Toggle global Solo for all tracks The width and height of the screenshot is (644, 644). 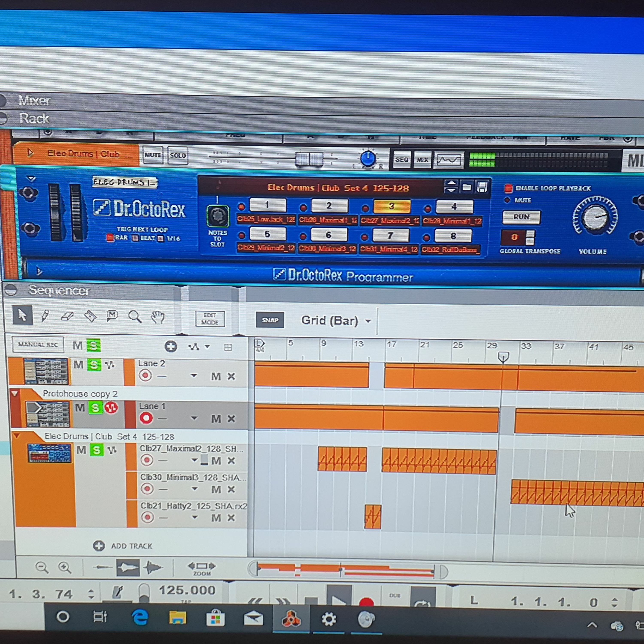click(x=94, y=346)
